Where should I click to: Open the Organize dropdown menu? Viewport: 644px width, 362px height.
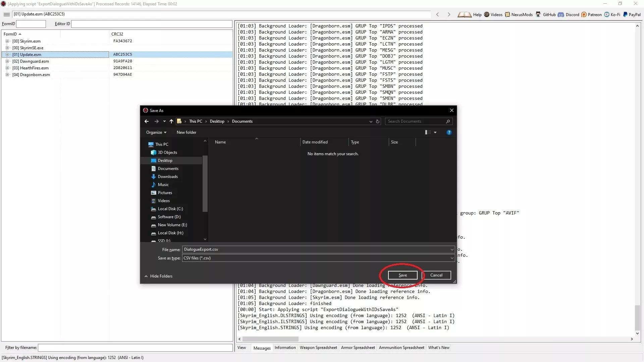[x=156, y=132]
